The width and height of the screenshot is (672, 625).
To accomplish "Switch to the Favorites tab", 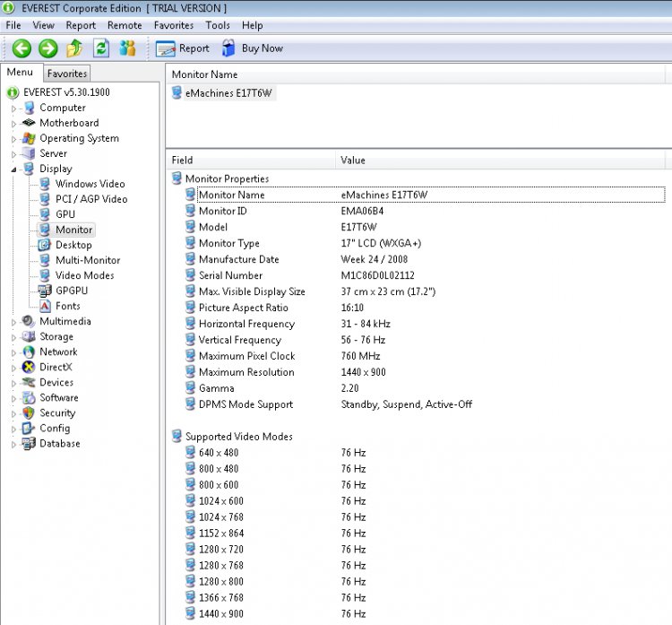I will click(67, 74).
